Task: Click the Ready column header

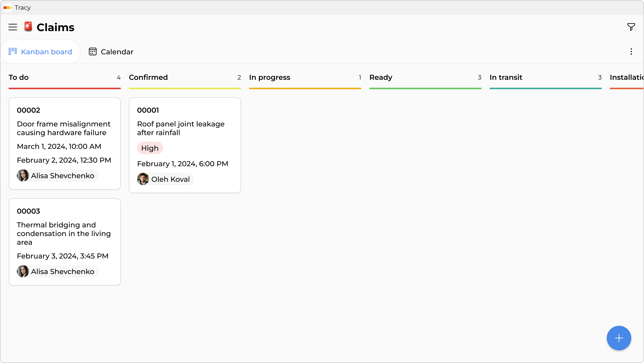Action: (x=381, y=77)
